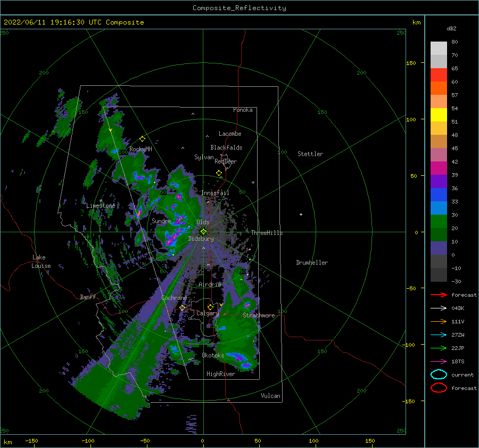Click the magenta 18TS arrow icon
Screen dimensions: 479x448
(439, 362)
